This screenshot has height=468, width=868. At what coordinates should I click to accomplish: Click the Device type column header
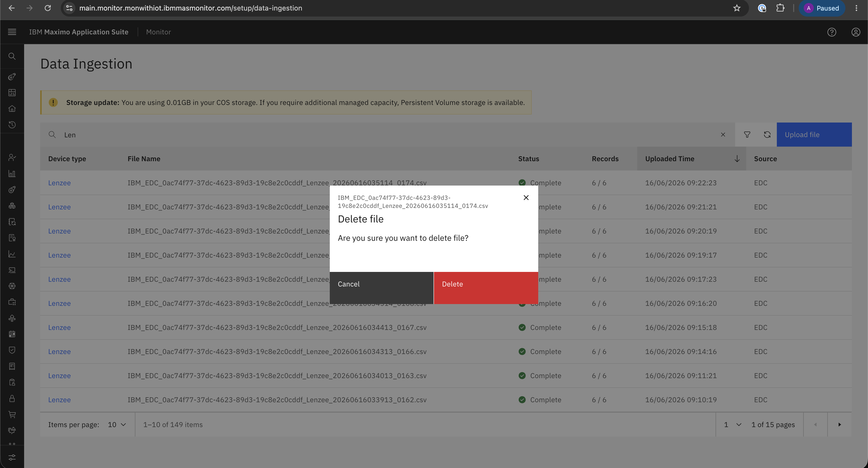pos(67,159)
